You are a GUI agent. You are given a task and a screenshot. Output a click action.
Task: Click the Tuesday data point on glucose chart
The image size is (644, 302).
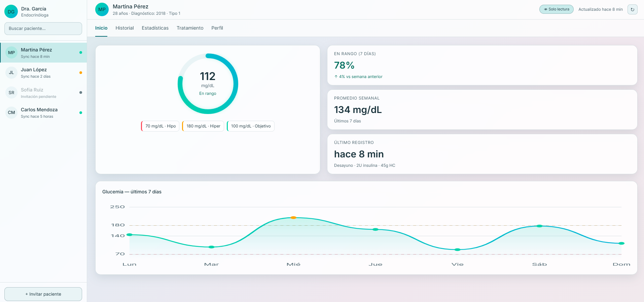pos(211,247)
